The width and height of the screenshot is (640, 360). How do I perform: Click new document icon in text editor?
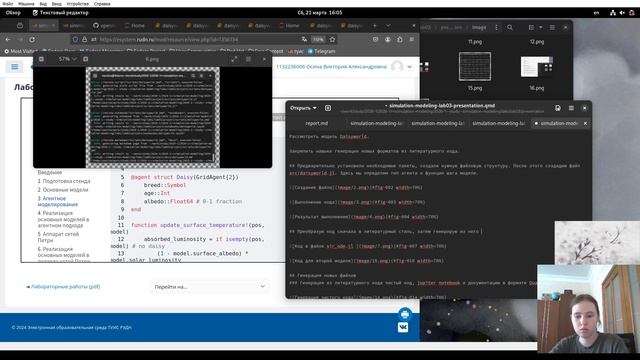pyautogui.click(x=328, y=108)
